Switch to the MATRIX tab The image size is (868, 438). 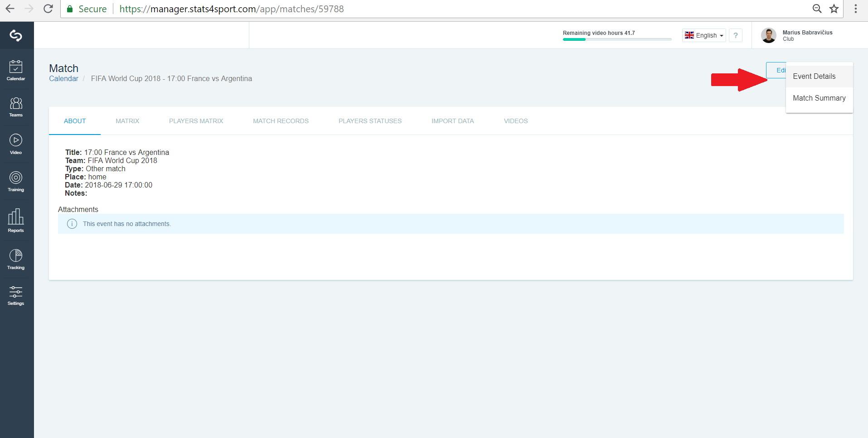127,121
